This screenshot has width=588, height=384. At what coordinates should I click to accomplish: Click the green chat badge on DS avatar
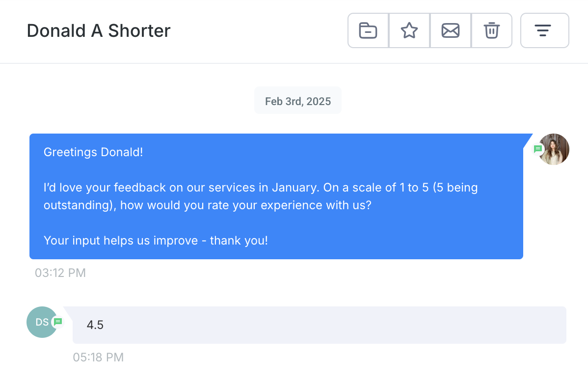58,322
